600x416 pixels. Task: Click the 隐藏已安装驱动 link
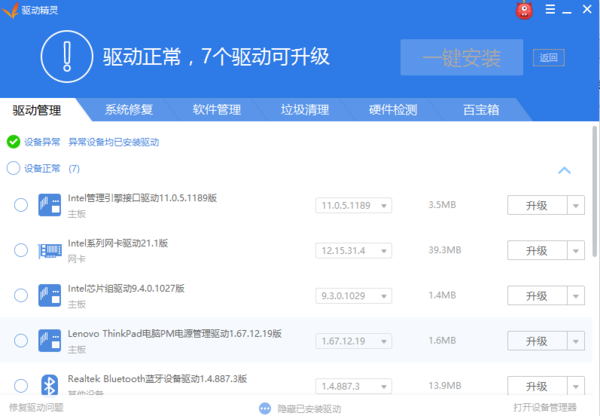coord(309,409)
